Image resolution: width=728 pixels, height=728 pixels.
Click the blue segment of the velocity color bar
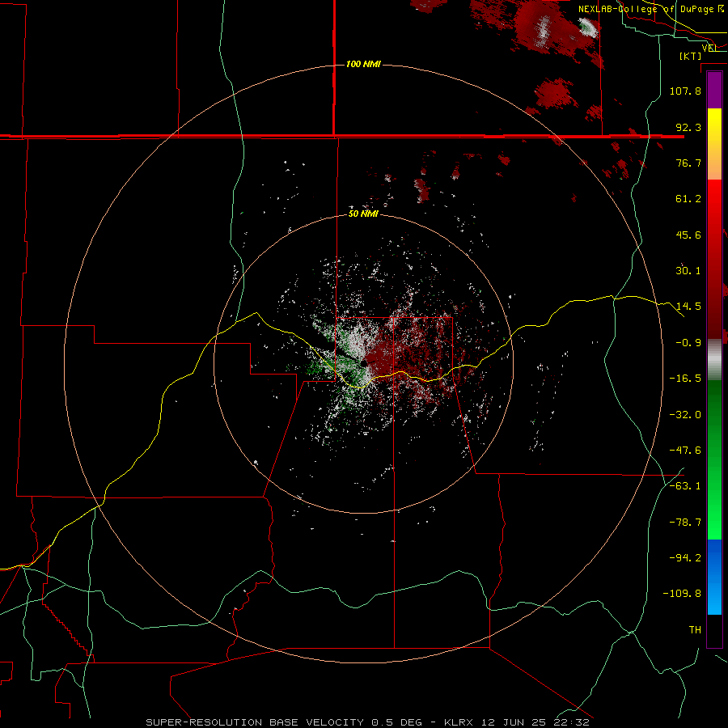(714, 577)
